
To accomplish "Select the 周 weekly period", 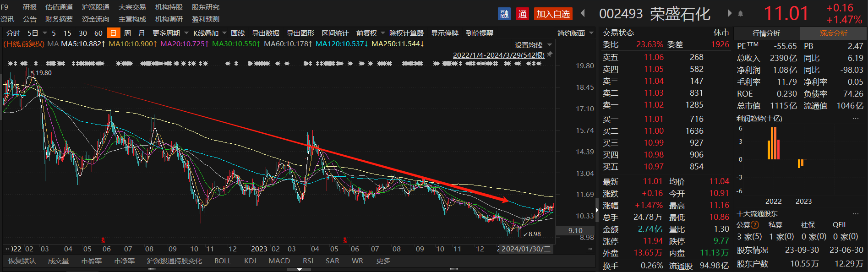I will pos(127,33).
